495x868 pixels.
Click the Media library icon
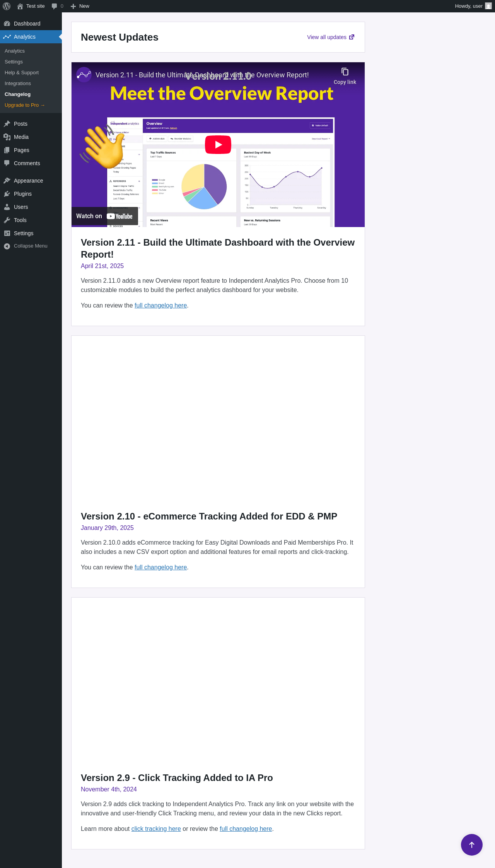click(7, 137)
